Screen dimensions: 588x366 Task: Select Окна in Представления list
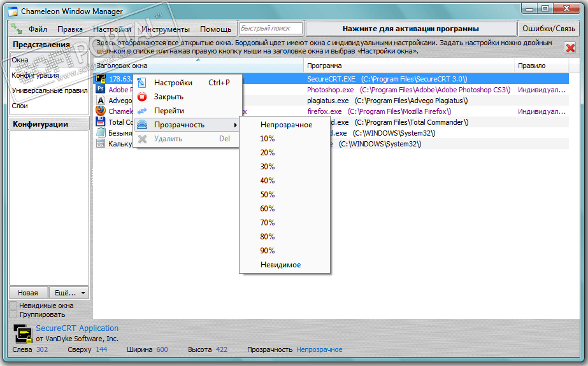point(49,60)
